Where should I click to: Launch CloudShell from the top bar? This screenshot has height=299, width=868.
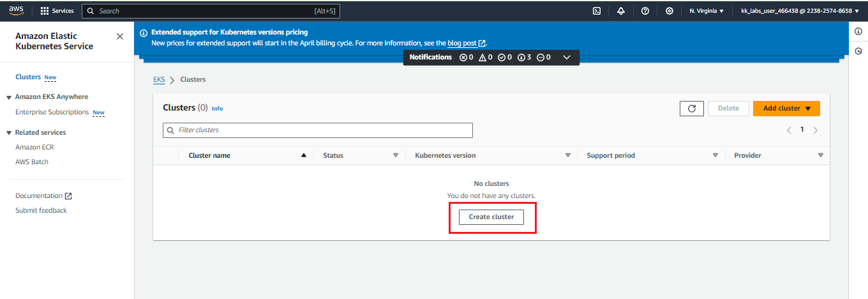[597, 11]
